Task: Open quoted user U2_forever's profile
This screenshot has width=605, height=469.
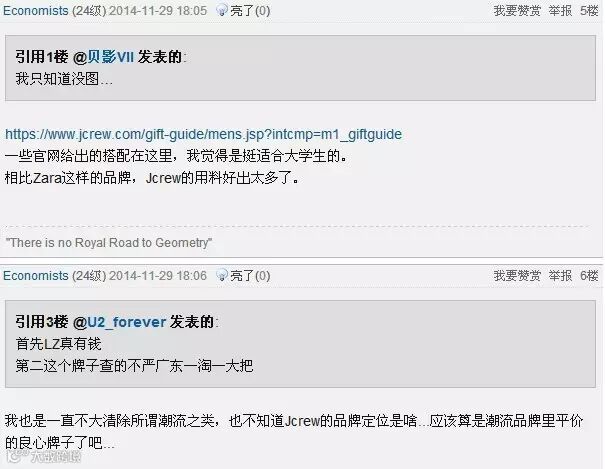Action: [127, 322]
